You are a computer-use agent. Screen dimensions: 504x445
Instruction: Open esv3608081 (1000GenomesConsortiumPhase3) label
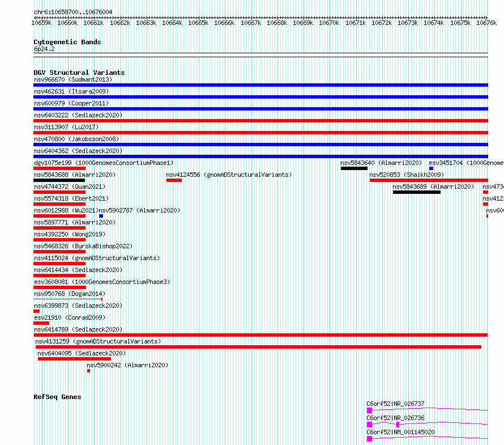click(x=102, y=282)
